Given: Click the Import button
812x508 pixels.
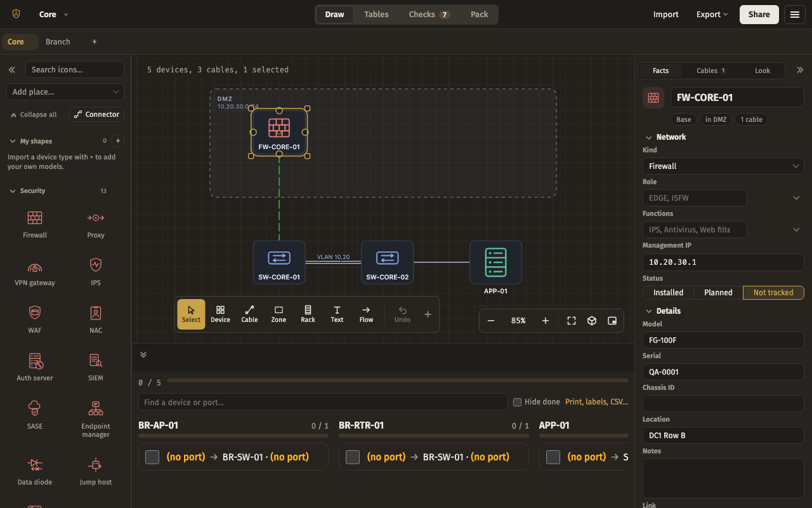Looking at the screenshot, I should pyautogui.click(x=666, y=15).
